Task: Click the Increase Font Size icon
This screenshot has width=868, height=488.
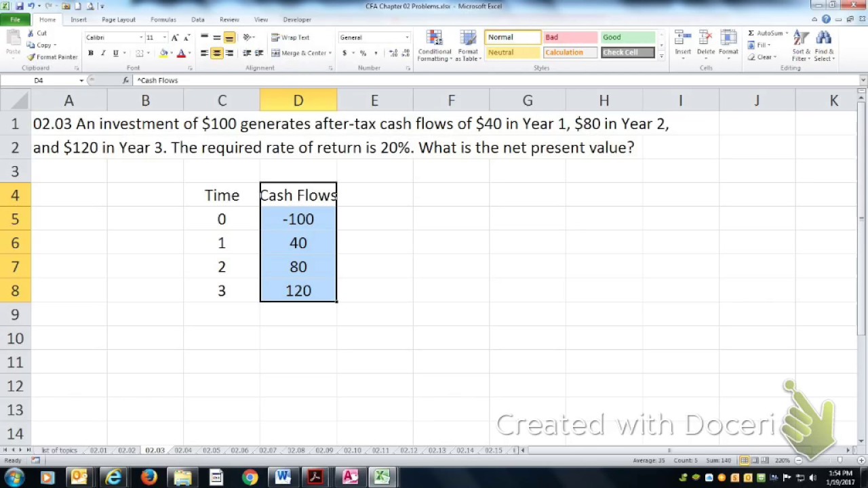Action: [x=175, y=37]
